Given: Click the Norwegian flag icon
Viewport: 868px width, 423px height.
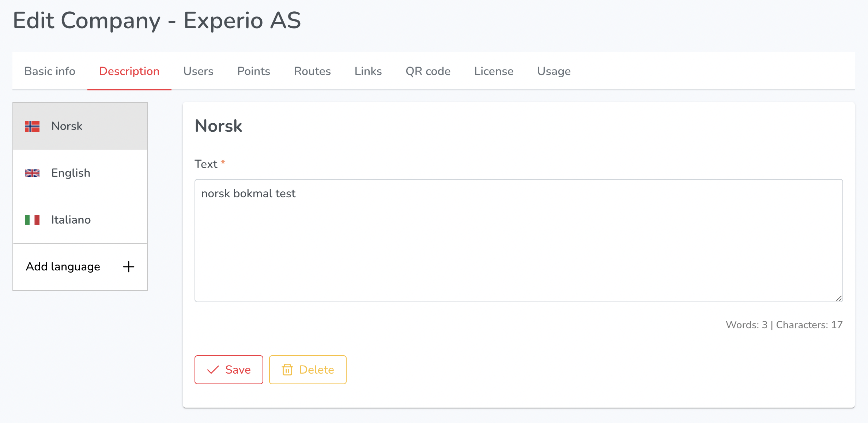Looking at the screenshot, I should point(32,126).
